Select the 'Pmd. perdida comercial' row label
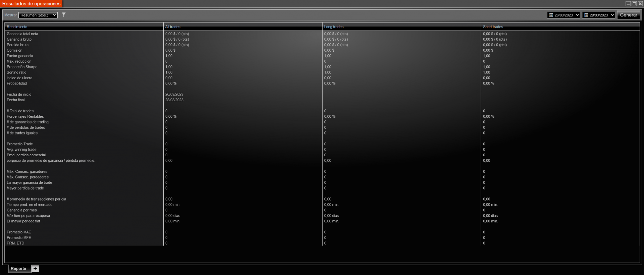The height and width of the screenshot is (275, 644). [x=26, y=155]
